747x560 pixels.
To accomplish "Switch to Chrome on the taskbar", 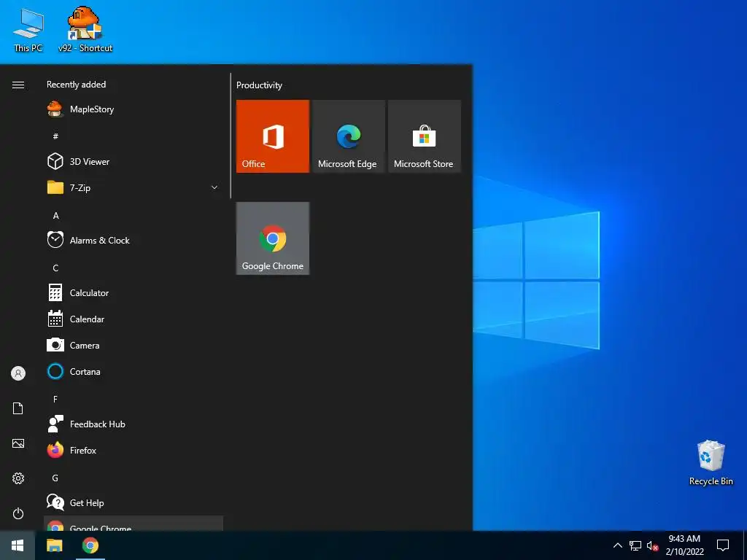I will coord(90,545).
